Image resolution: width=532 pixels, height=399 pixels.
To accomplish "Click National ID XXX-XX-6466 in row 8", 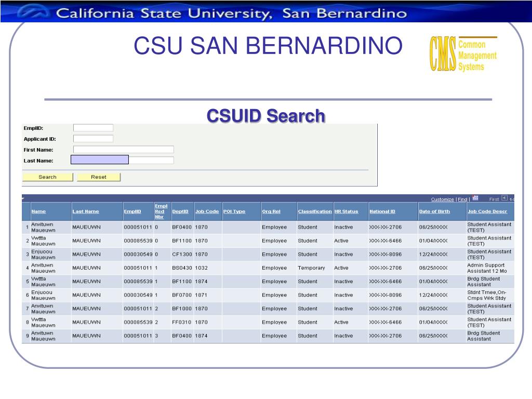I will pos(385,322).
